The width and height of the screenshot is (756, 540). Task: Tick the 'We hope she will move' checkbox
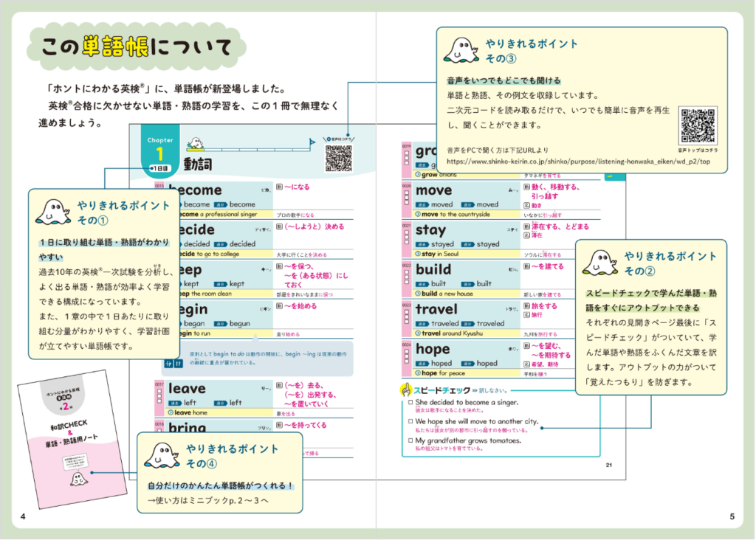point(410,422)
